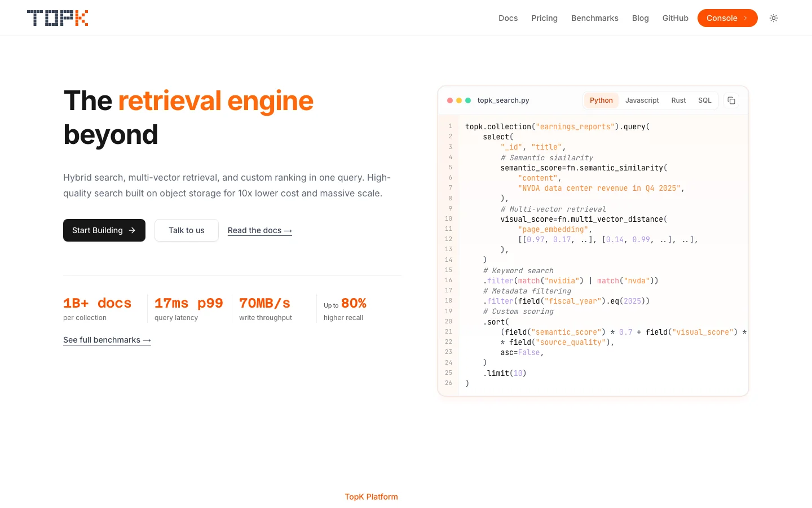Open the See full benchmarks link
Screen dimensions: 812x508
point(107,340)
